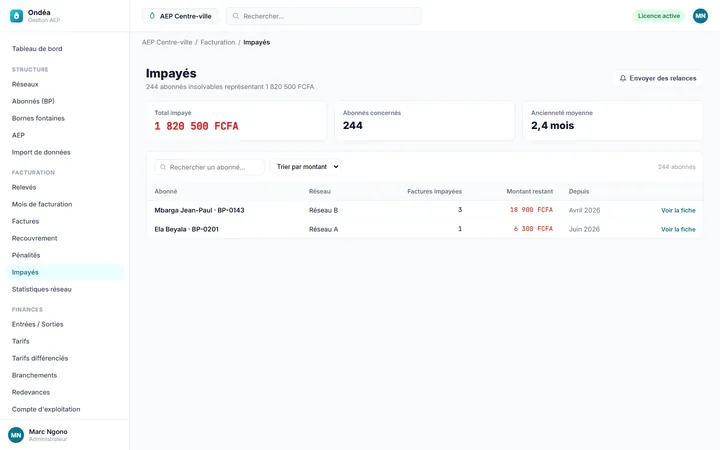The width and height of the screenshot is (720, 450).
Task: Click the bell icon on Envoyer des relances
Action: (x=623, y=78)
